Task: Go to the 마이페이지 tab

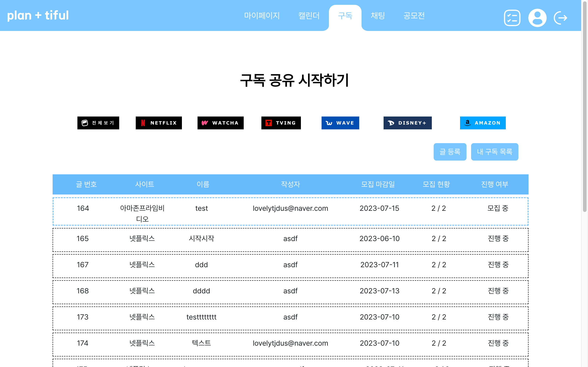Action: point(262,16)
